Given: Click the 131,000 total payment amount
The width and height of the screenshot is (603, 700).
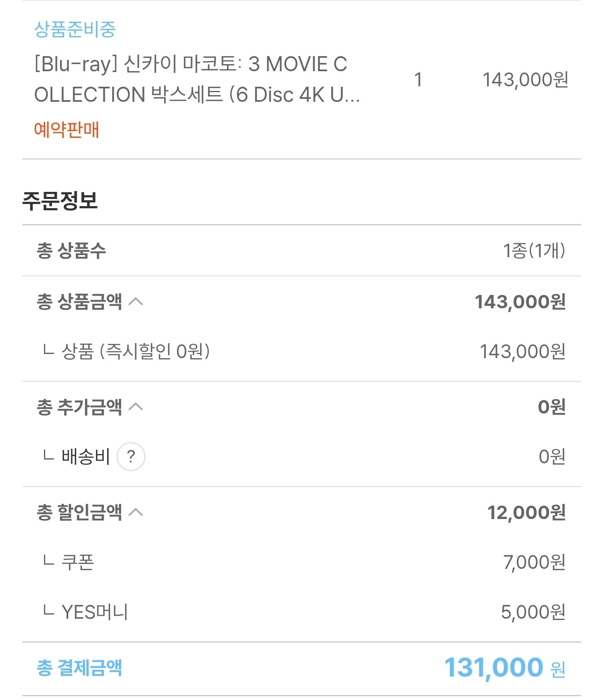Looking at the screenshot, I should pos(493,667).
